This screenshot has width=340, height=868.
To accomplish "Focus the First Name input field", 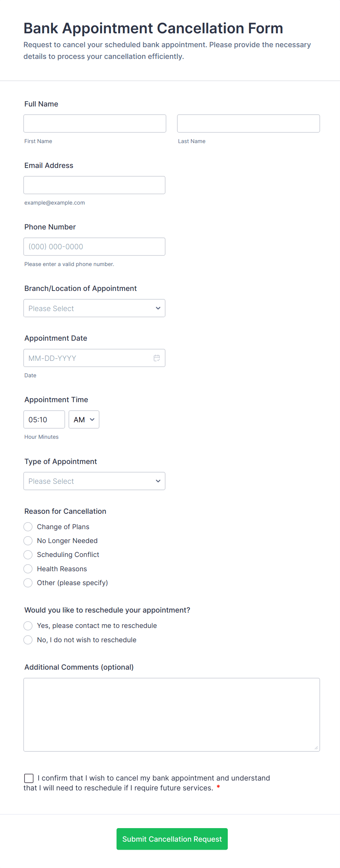I will tap(95, 123).
